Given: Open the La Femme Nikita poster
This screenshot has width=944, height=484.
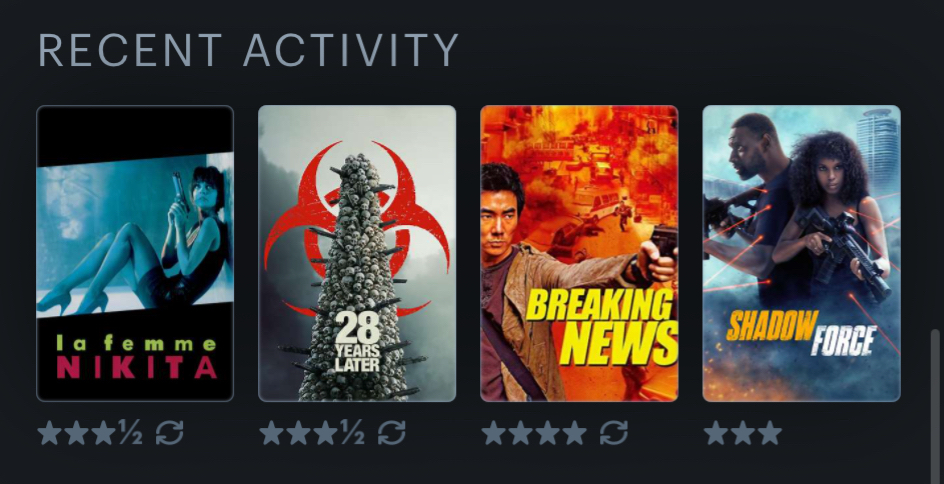Looking at the screenshot, I should tap(135, 253).
